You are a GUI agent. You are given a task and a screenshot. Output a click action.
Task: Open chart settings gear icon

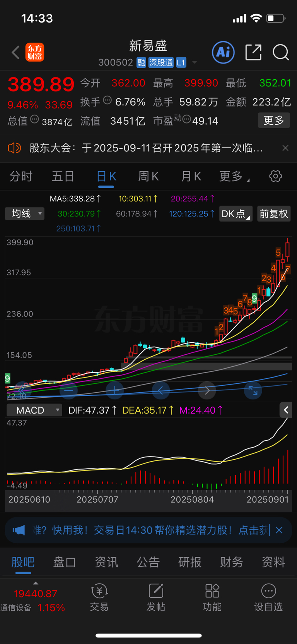pyautogui.click(x=275, y=176)
